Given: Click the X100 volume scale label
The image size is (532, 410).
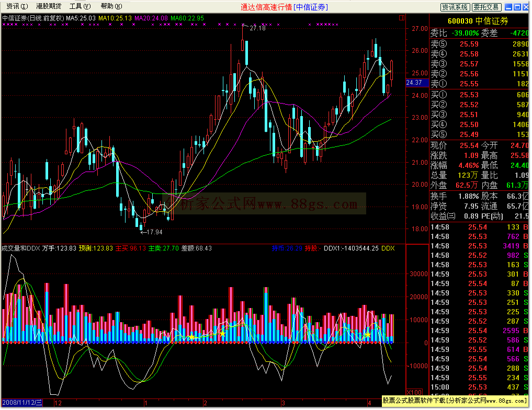Looking at the screenshot, I should pyautogui.click(x=414, y=393).
